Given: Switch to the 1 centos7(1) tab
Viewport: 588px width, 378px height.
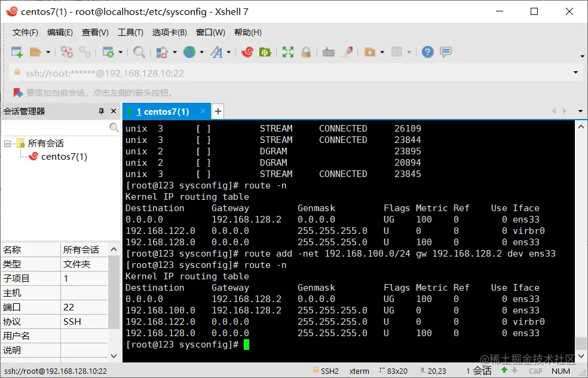Looking at the screenshot, I should point(163,111).
